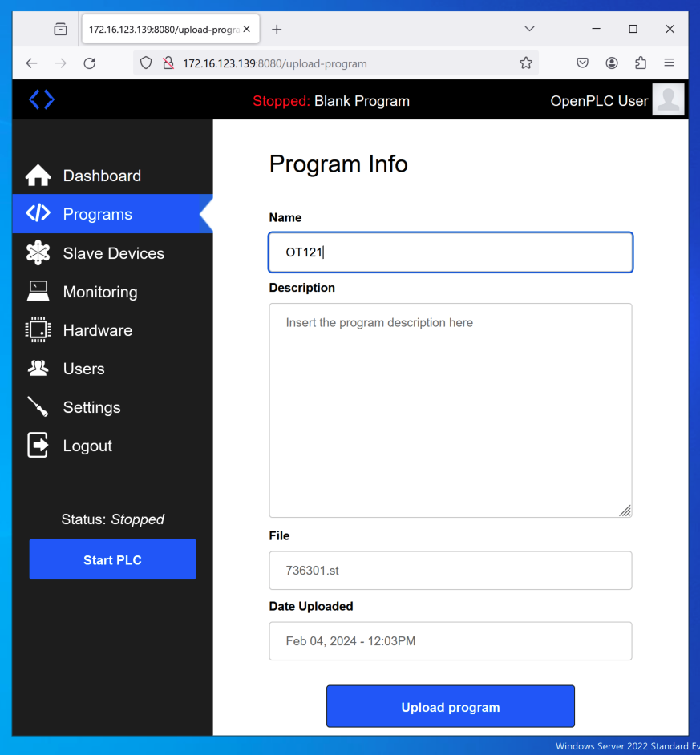The width and height of the screenshot is (700, 755).
Task: Click the 'Name' label
Action: [285, 217]
